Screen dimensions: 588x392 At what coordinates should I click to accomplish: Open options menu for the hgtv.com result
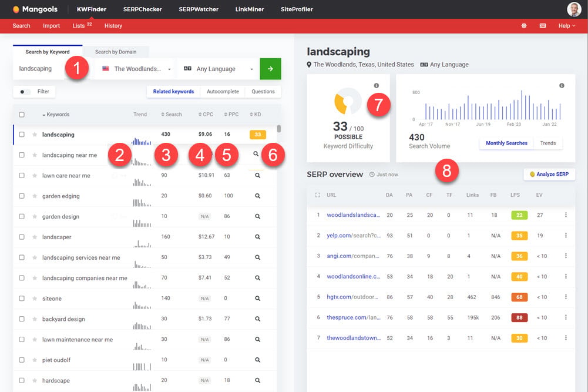(566, 297)
